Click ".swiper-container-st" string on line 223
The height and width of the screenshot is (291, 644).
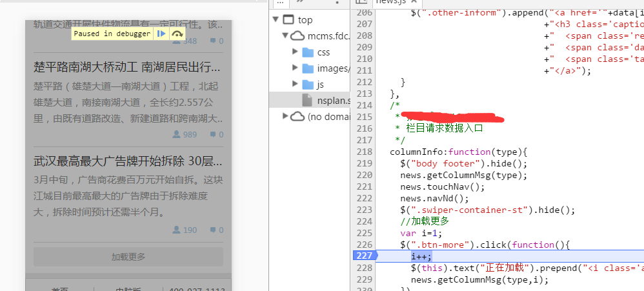(469, 210)
